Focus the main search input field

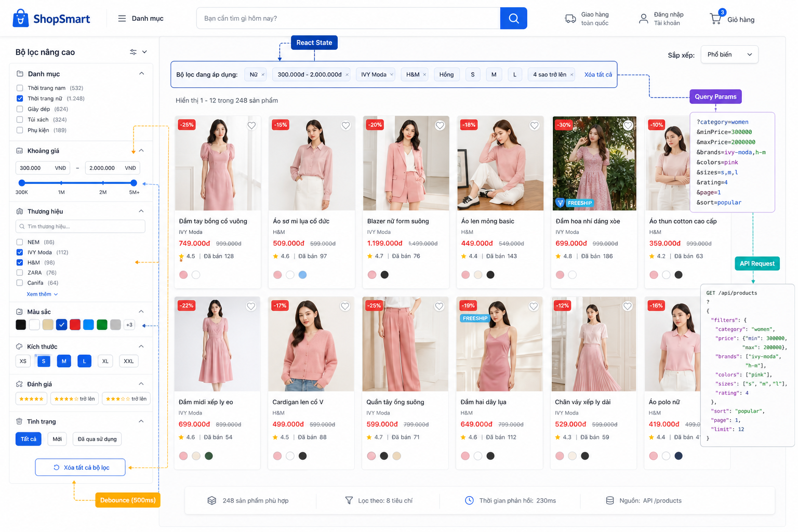click(348, 18)
